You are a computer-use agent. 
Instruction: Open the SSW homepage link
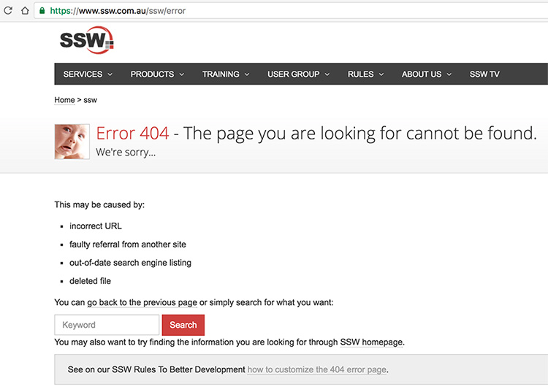coord(371,342)
